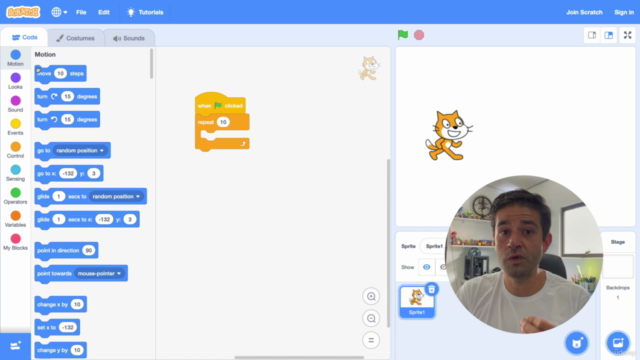Click secs value in glide to x y block

click(58, 220)
